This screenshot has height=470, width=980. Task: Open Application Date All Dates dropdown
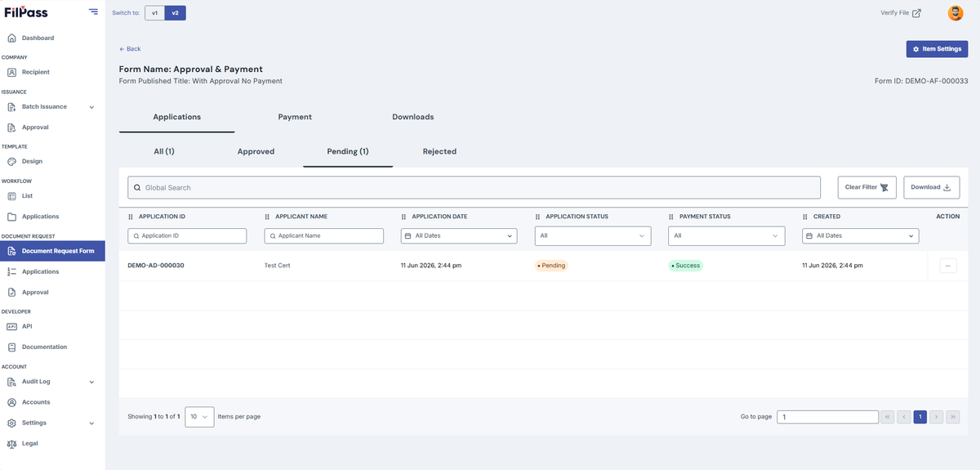[x=459, y=235]
